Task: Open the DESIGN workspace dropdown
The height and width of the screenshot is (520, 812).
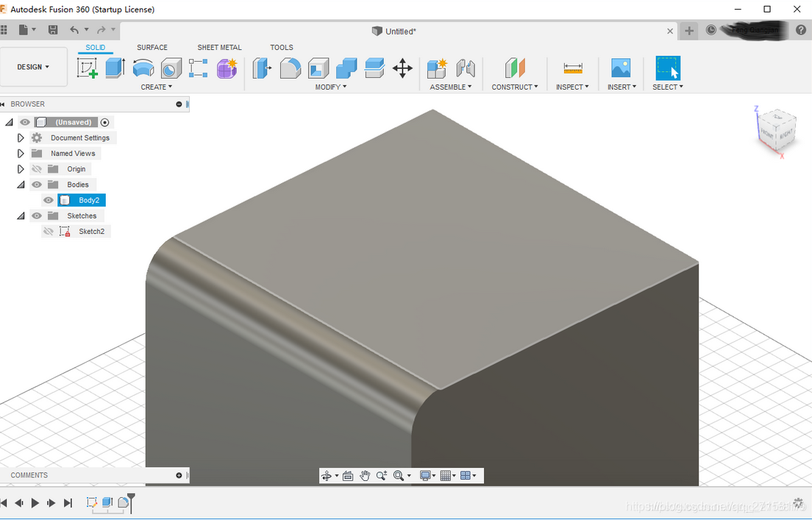Action: (x=34, y=67)
